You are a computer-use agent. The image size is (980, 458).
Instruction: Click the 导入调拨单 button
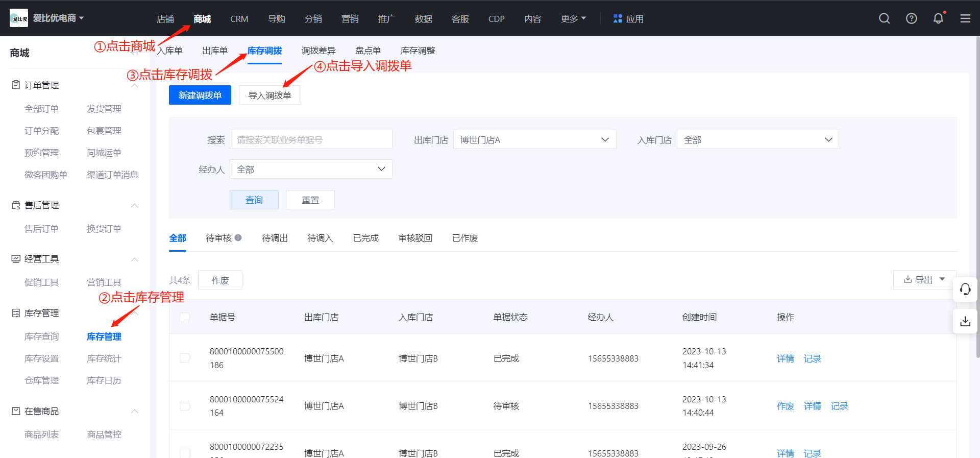click(x=270, y=95)
